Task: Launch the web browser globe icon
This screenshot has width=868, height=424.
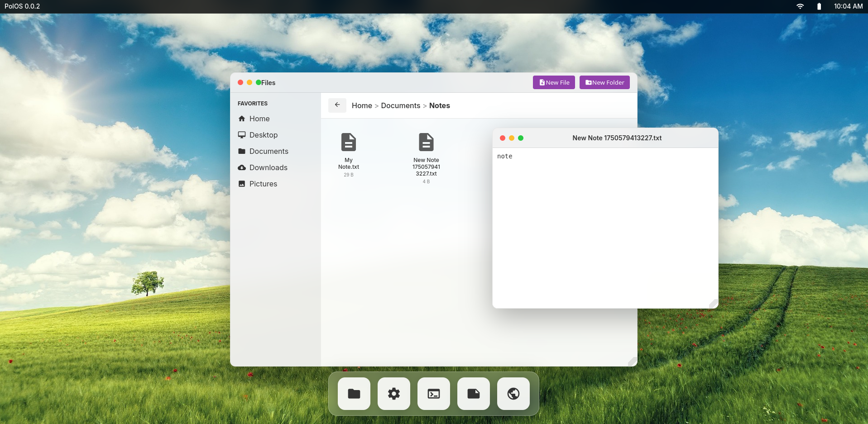Action: click(x=513, y=394)
